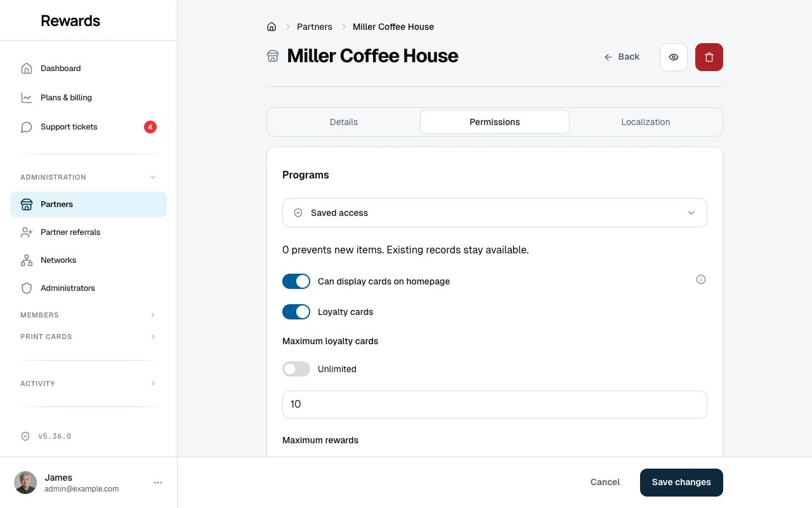Go to Support tickets

click(x=88, y=127)
